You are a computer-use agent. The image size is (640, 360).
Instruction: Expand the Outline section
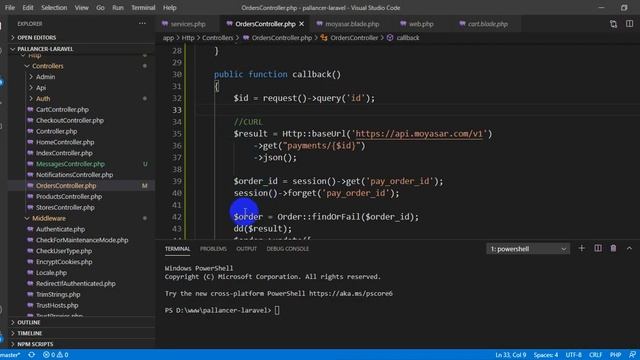click(x=29, y=322)
